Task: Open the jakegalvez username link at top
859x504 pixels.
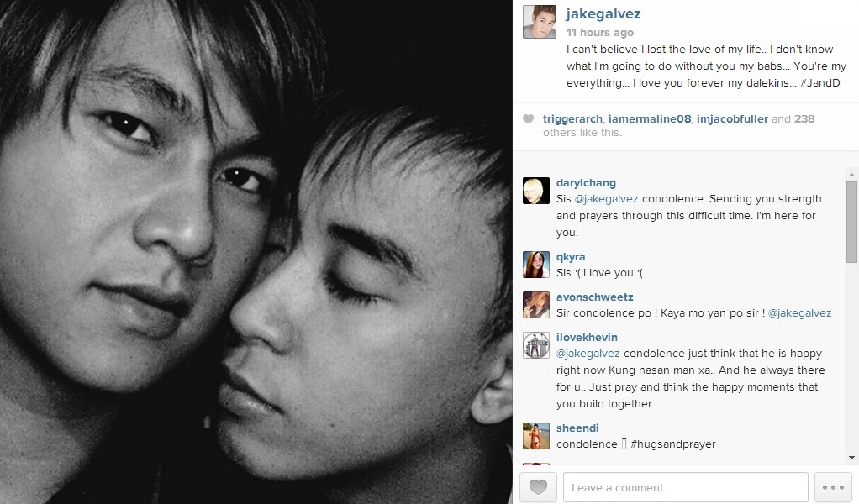Action: (603, 14)
